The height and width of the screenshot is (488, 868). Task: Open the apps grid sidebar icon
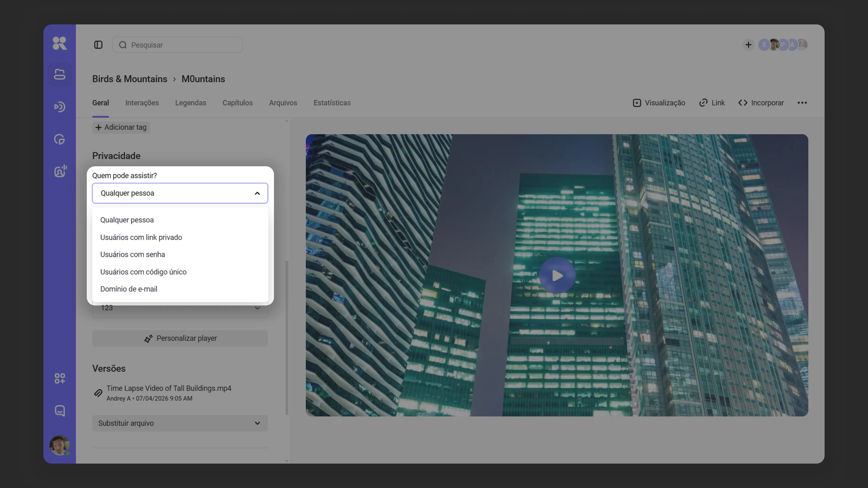pos(60,379)
